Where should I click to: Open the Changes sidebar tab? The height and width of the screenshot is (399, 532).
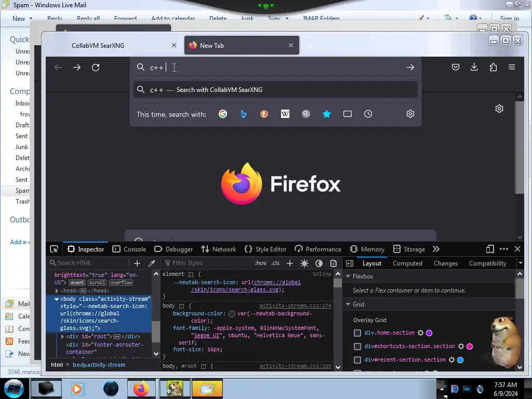coord(445,263)
